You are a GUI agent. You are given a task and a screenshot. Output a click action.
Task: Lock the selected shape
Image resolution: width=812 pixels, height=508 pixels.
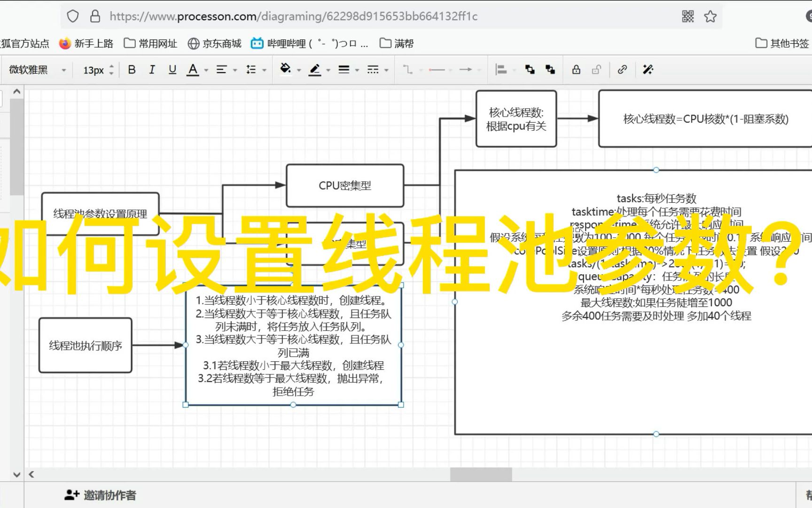576,70
